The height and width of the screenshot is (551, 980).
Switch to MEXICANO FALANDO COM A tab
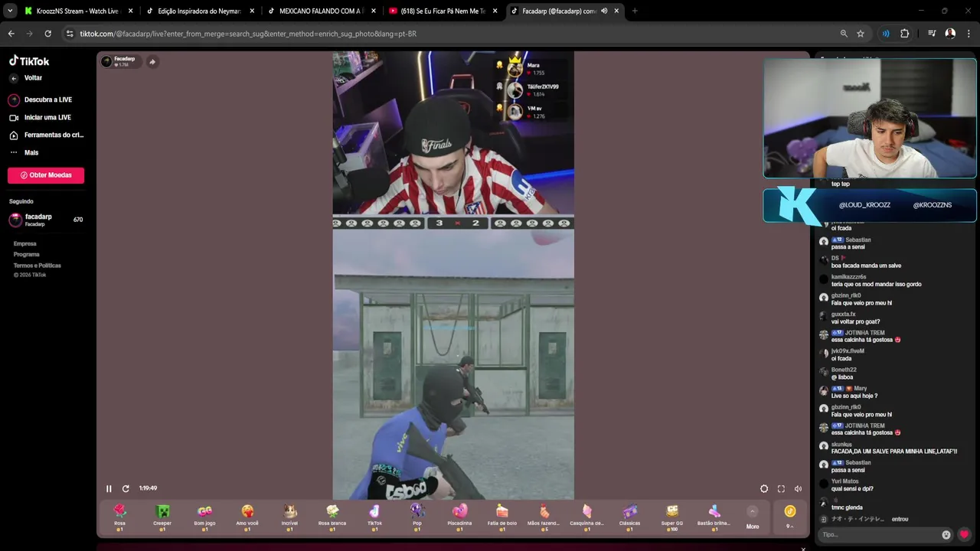click(321, 11)
